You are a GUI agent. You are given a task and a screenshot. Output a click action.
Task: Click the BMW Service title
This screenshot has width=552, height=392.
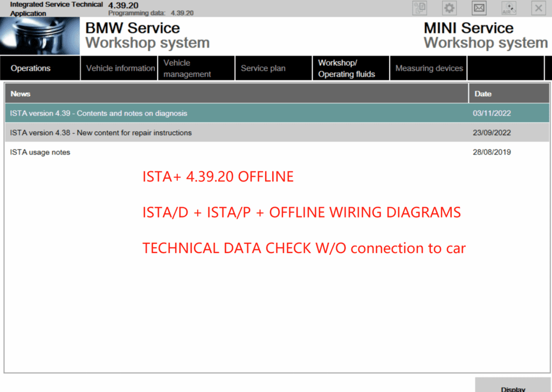click(133, 28)
